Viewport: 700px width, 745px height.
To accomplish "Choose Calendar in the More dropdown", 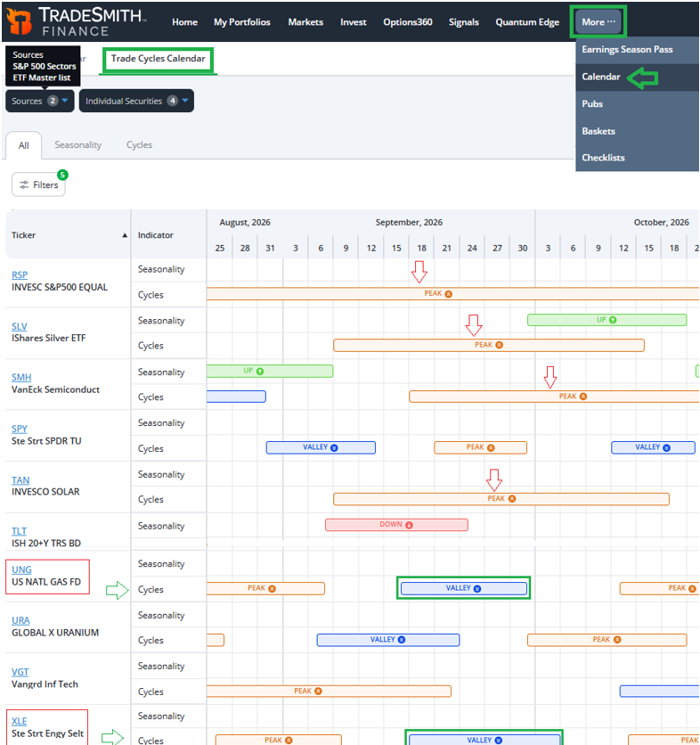I will point(601,77).
